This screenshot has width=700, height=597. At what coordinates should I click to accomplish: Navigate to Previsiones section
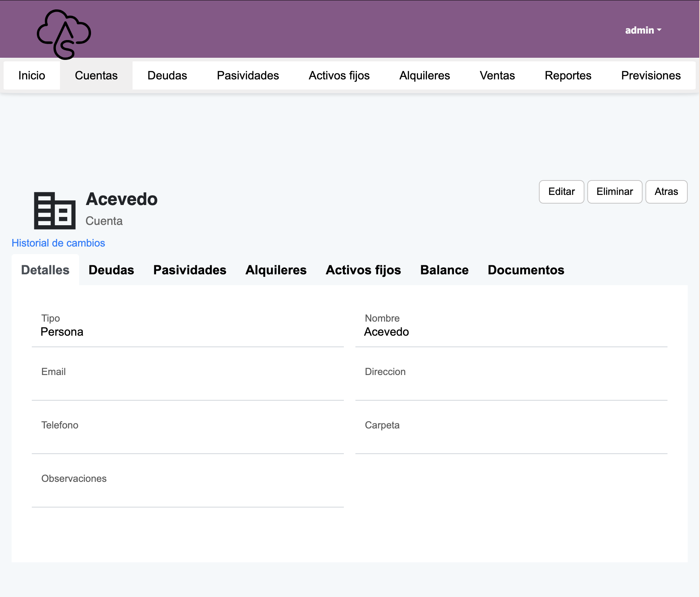(x=651, y=75)
